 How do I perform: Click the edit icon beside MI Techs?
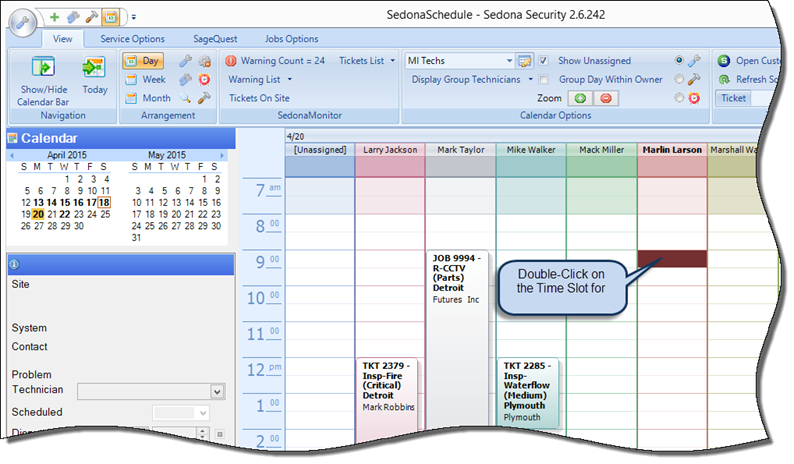click(525, 61)
